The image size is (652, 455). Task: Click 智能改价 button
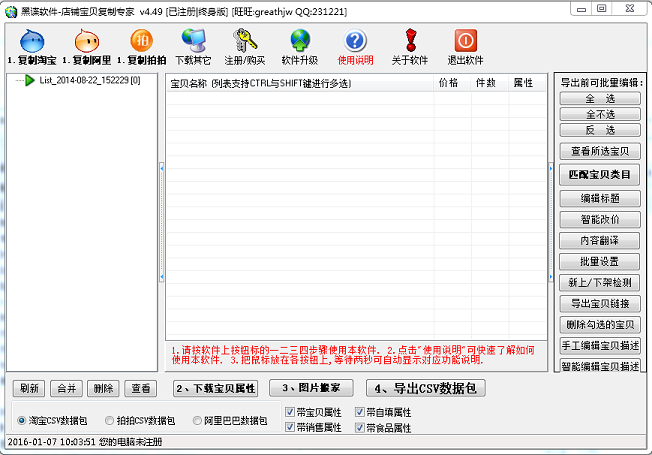(600, 219)
